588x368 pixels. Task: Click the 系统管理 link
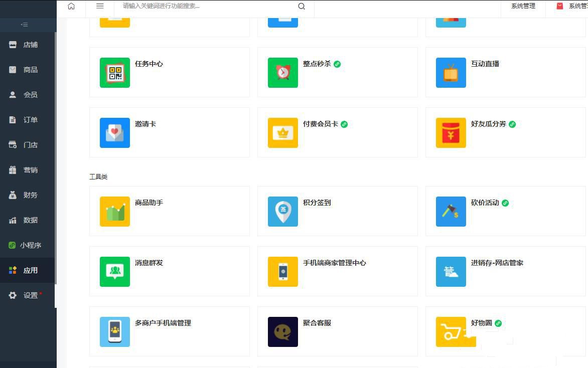coord(523,6)
